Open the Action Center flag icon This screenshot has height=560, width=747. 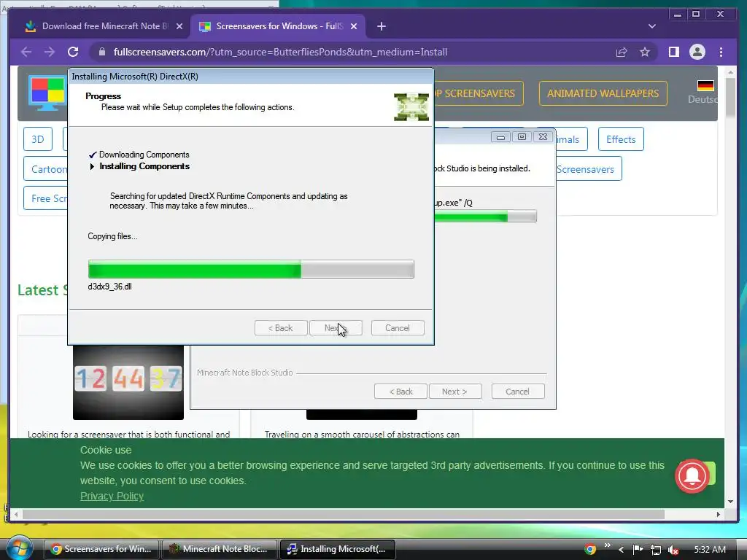[638, 550]
